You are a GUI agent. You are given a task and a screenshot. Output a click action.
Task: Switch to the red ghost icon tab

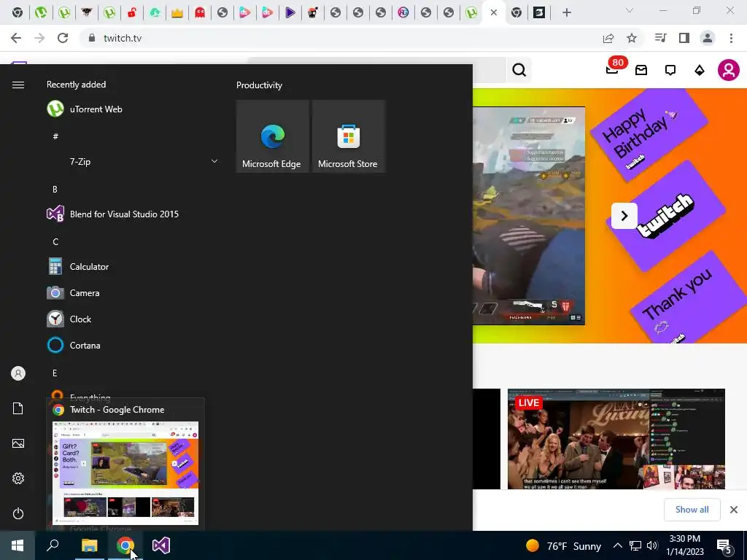(200, 13)
